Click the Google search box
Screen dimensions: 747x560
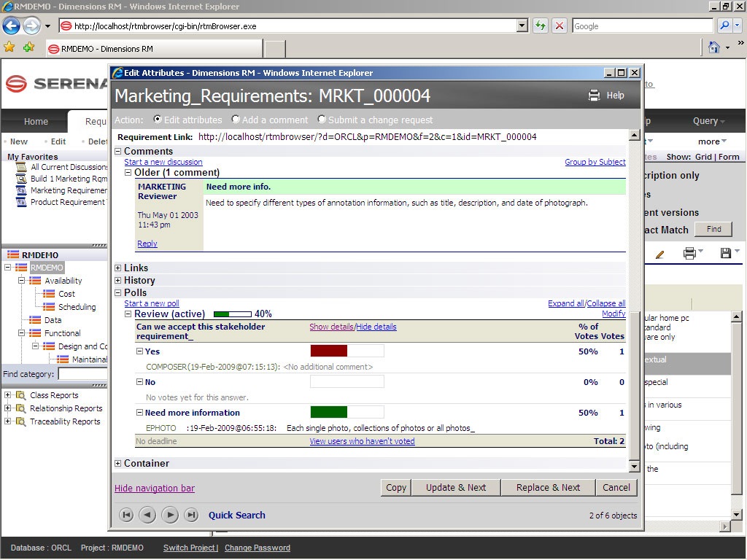tap(643, 26)
